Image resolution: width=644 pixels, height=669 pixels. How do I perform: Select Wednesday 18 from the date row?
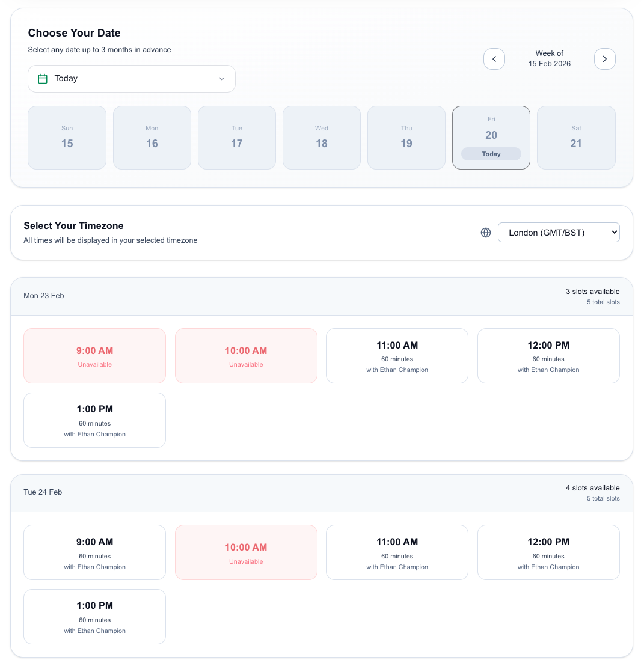321,137
